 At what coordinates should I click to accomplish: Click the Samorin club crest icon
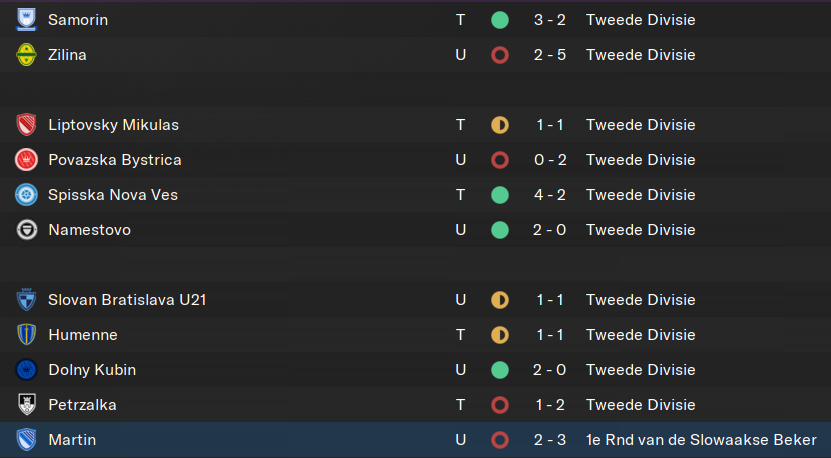[x=26, y=20]
